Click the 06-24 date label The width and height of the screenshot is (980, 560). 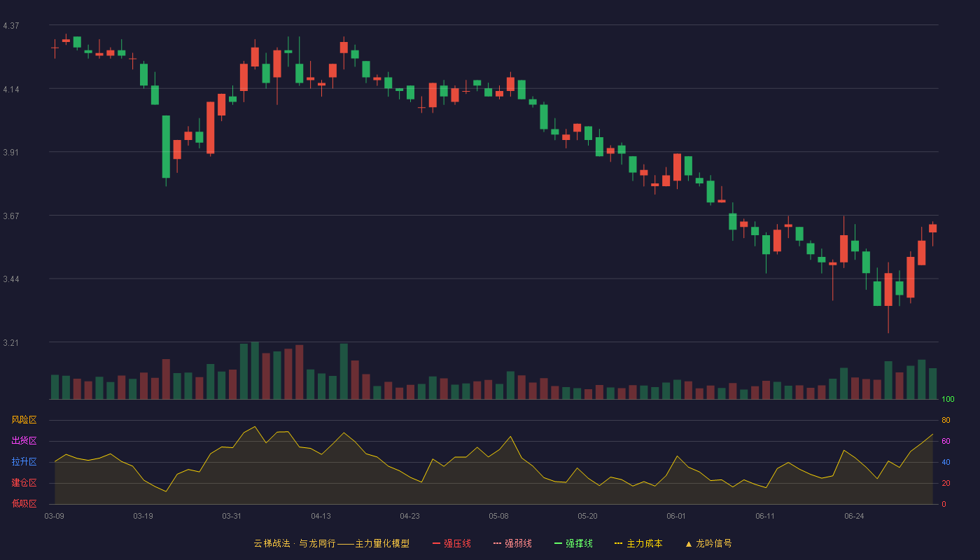click(854, 517)
